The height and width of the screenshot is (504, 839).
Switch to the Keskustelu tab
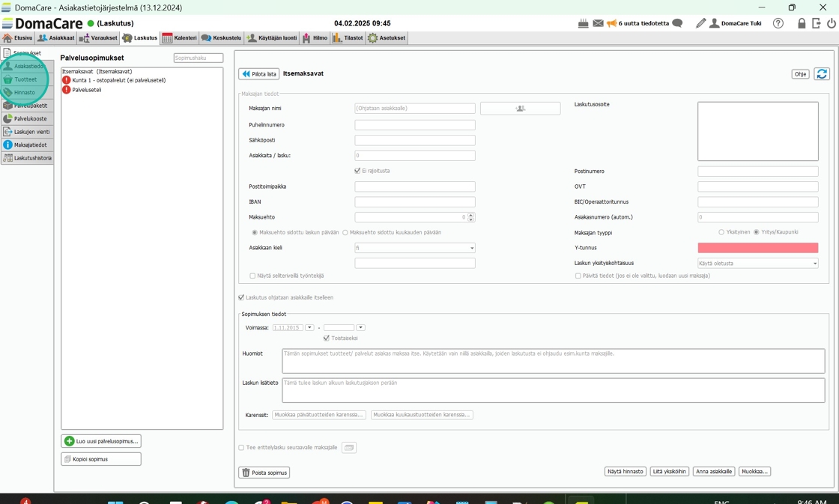click(x=222, y=38)
